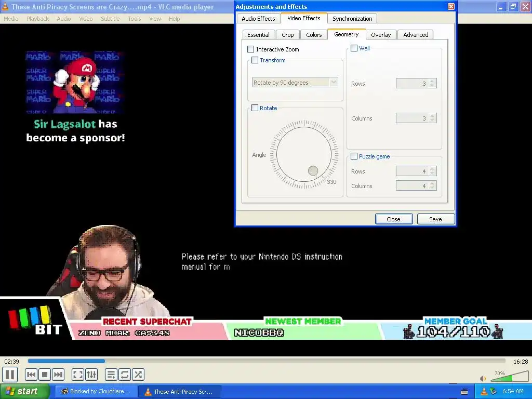Screen dimensions: 532x399
Task: Jump to previous media in playlist
Action: pyautogui.click(x=31, y=375)
